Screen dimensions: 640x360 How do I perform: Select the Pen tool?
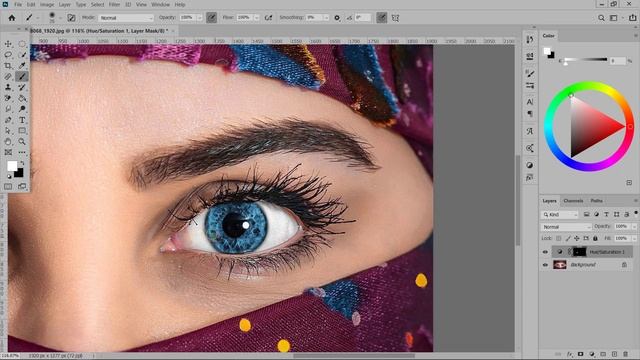click(8, 120)
